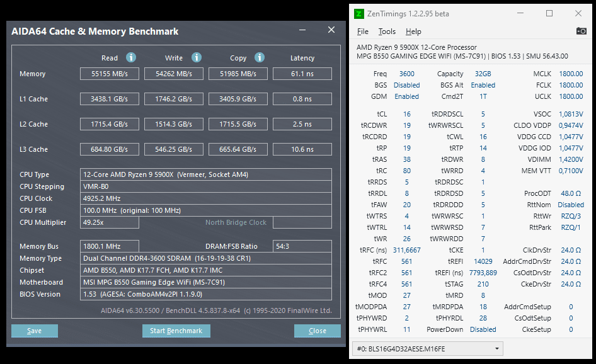Image resolution: width=596 pixels, height=364 pixels.
Task: Click the tRFC (ns) value 311,6667
Action: 407,250
